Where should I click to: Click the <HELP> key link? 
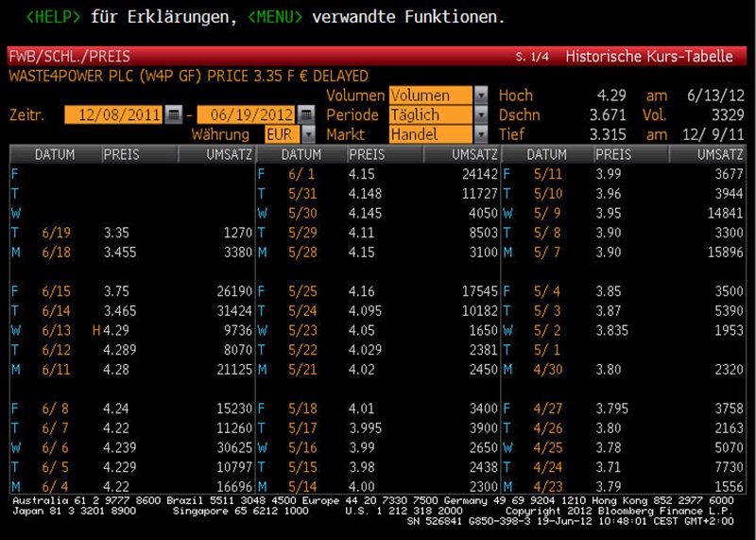[x=57, y=16]
